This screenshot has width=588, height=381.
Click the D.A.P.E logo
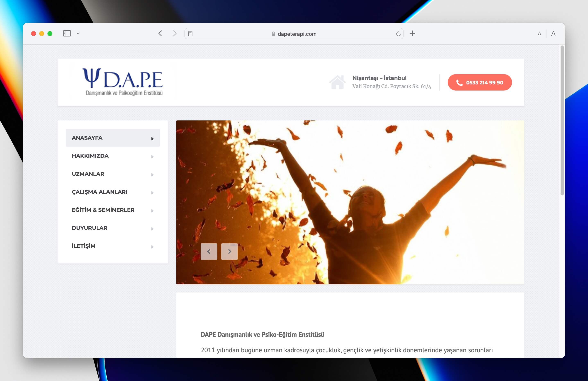(x=123, y=82)
